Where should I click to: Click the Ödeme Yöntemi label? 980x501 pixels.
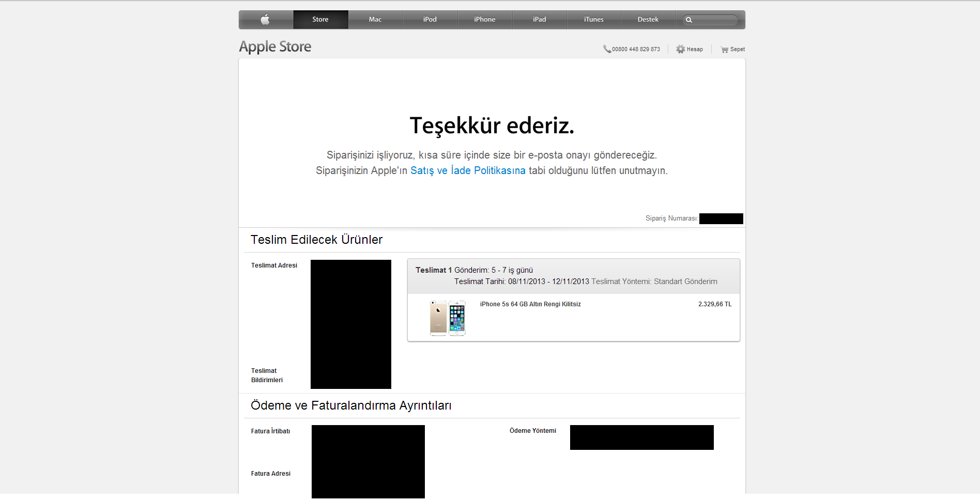coord(533,431)
